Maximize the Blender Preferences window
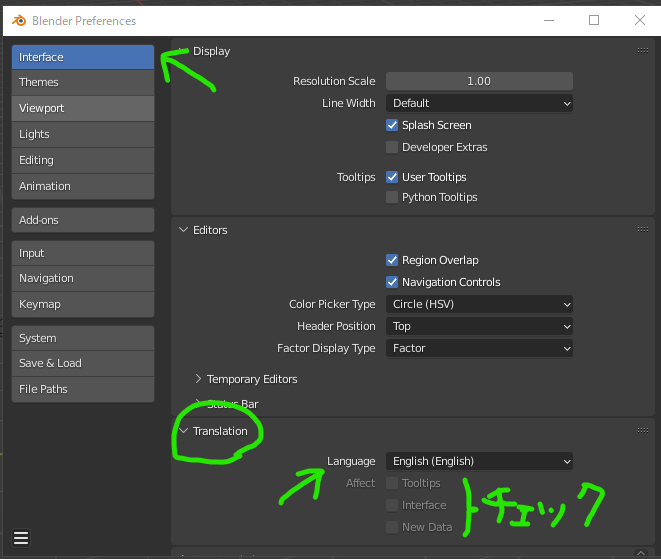Screen dimensions: 661x559 [594, 20]
